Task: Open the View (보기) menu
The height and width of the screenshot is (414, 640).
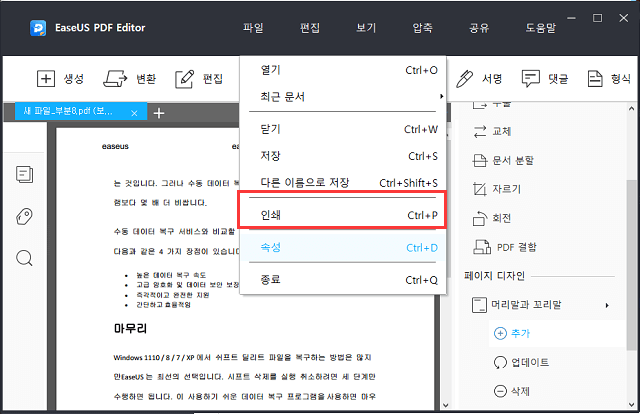Action: point(366,27)
